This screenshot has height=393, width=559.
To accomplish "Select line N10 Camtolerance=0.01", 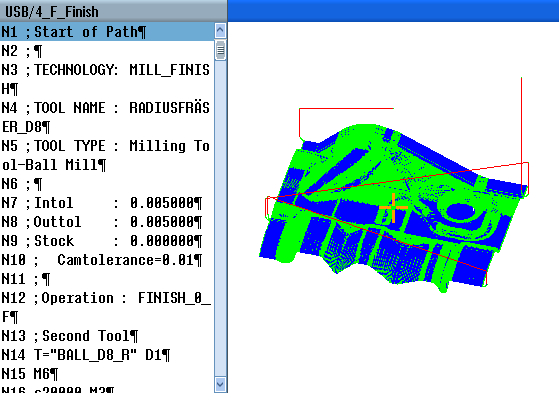I will [x=107, y=260].
